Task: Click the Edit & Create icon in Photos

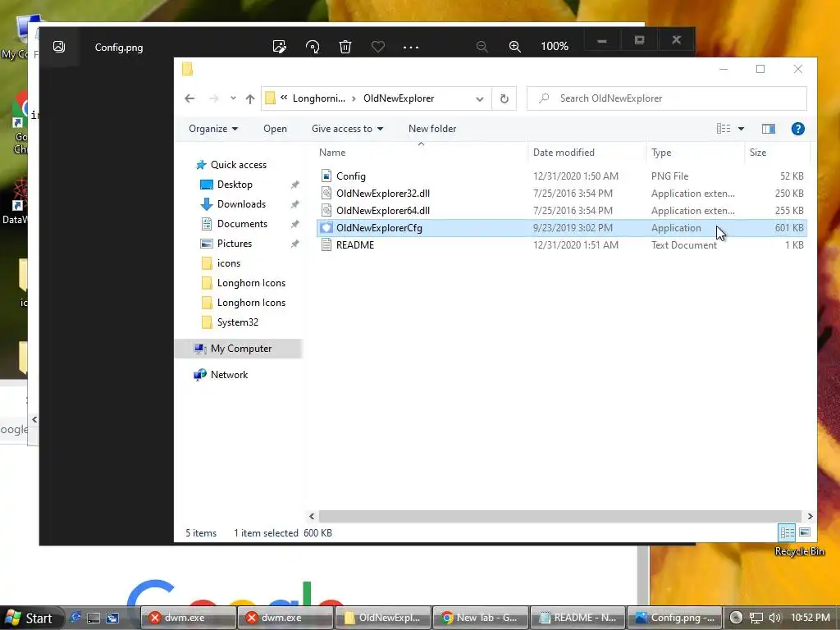Action: coord(279,47)
